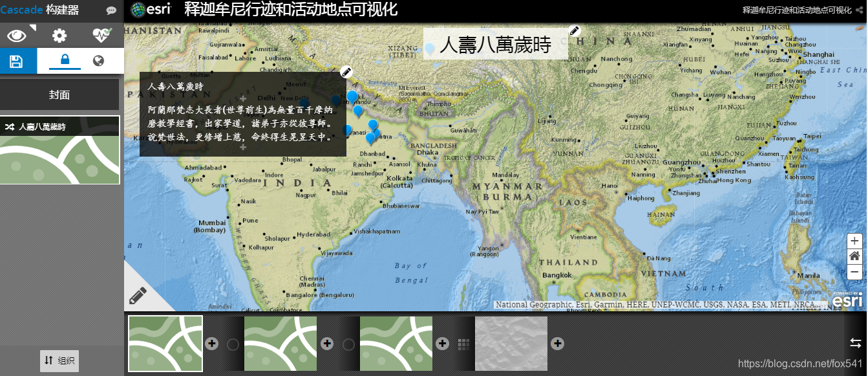Viewport: 868px width, 376px height.
Task: Edit the narrative text panel pencil icon
Action: click(x=346, y=72)
